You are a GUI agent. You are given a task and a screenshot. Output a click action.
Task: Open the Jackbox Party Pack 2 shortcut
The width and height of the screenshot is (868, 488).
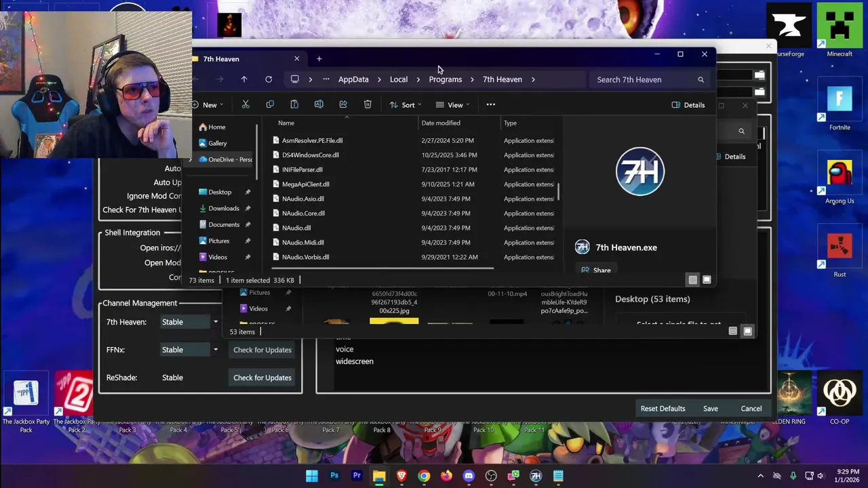[x=75, y=402]
